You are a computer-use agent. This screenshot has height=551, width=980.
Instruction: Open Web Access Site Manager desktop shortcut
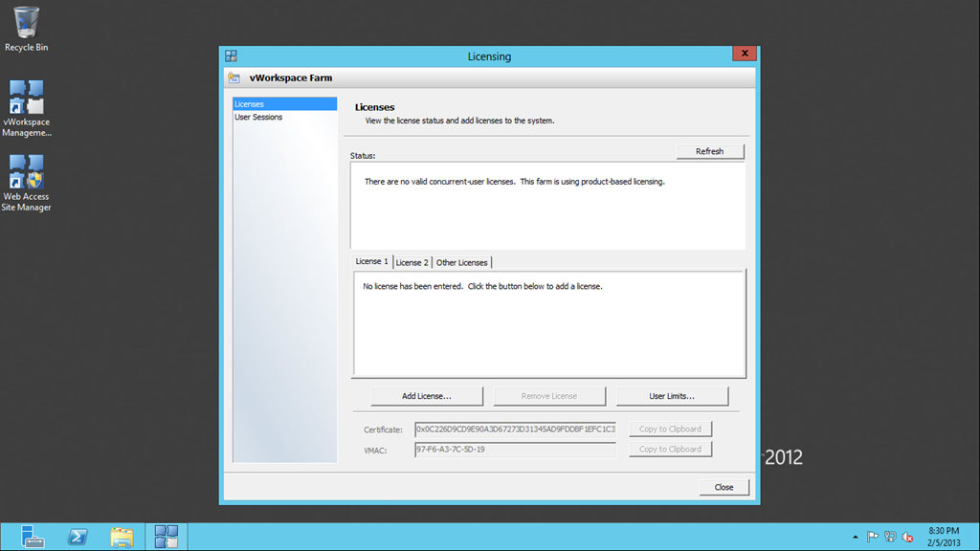tap(26, 183)
